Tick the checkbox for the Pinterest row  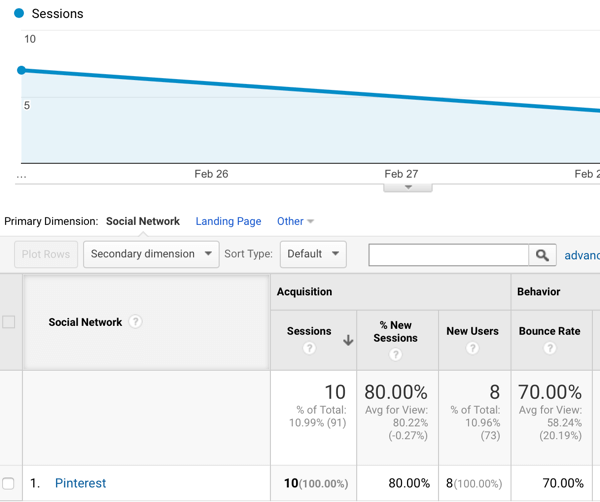pos(8,483)
